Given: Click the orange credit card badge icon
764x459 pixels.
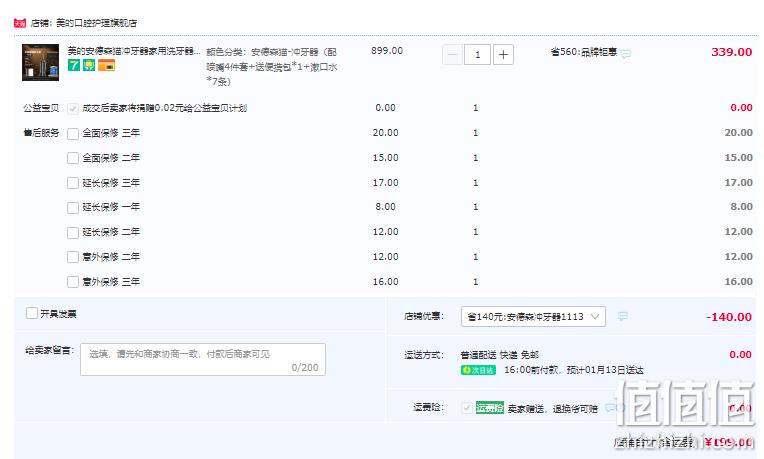Looking at the screenshot, I should click(106, 65).
